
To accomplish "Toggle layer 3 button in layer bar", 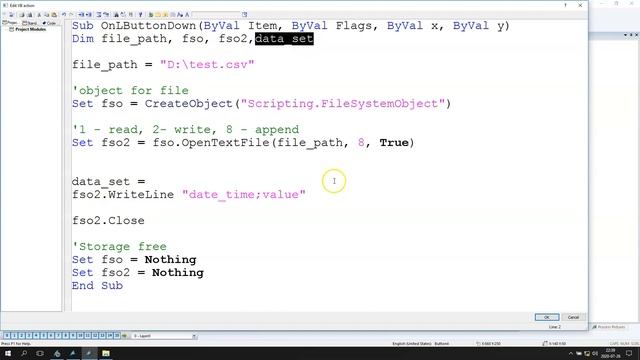I will click(29, 336).
